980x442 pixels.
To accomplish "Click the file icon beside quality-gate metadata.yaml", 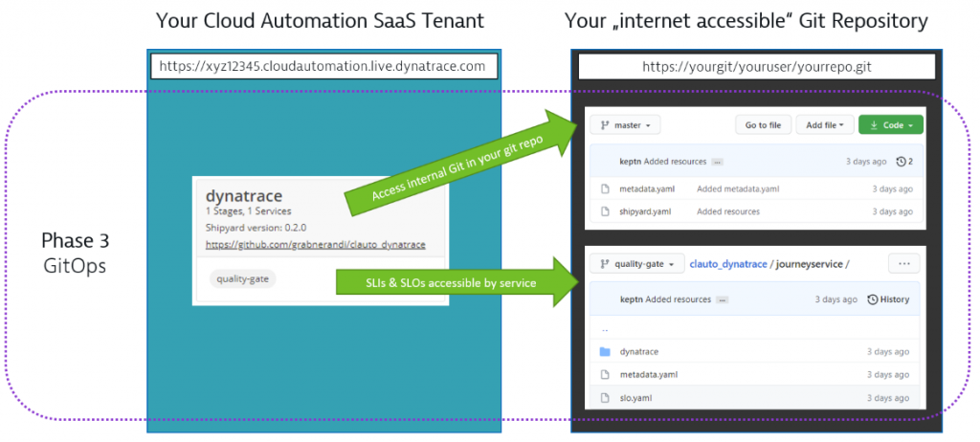I will pyautogui.click(x=605, y=374).
